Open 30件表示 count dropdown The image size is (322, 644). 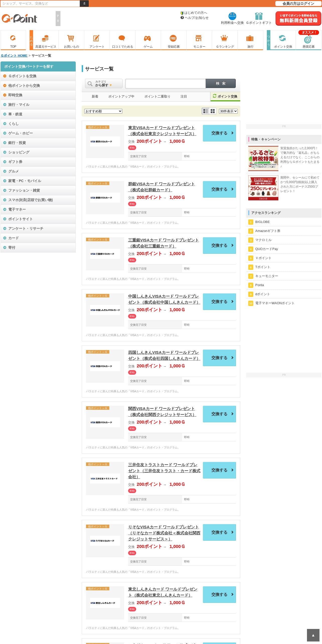(x=228, y=111)
